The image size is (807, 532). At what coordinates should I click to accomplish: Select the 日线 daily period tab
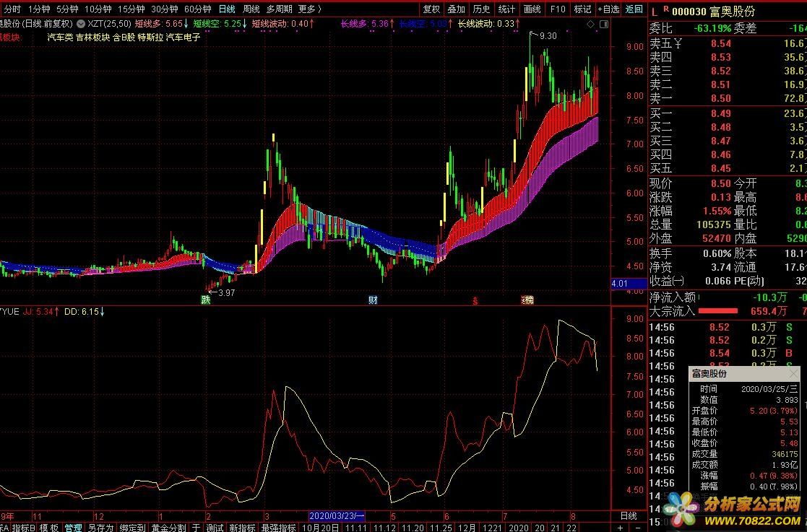click(227, 9)
